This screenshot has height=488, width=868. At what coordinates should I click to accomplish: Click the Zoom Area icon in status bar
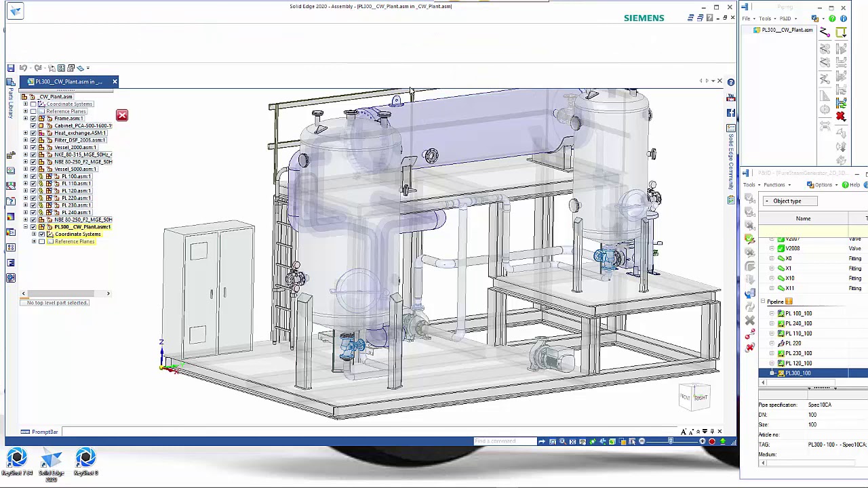tap(553, 442)
